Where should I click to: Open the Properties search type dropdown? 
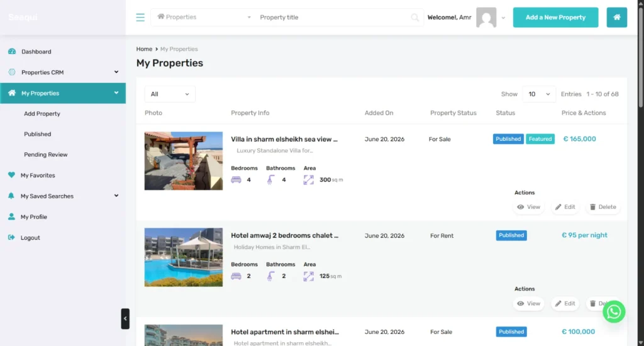pyautogui.click(x=204, y=17)
